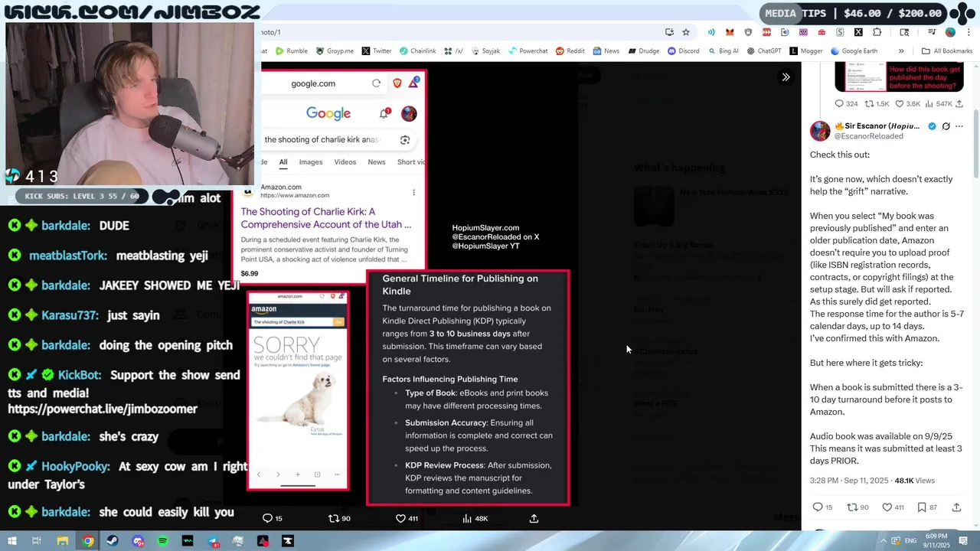This screenshot has width=980, height=551.
Task: Open the media control toolbar icon
Action: tap(932, 32)
